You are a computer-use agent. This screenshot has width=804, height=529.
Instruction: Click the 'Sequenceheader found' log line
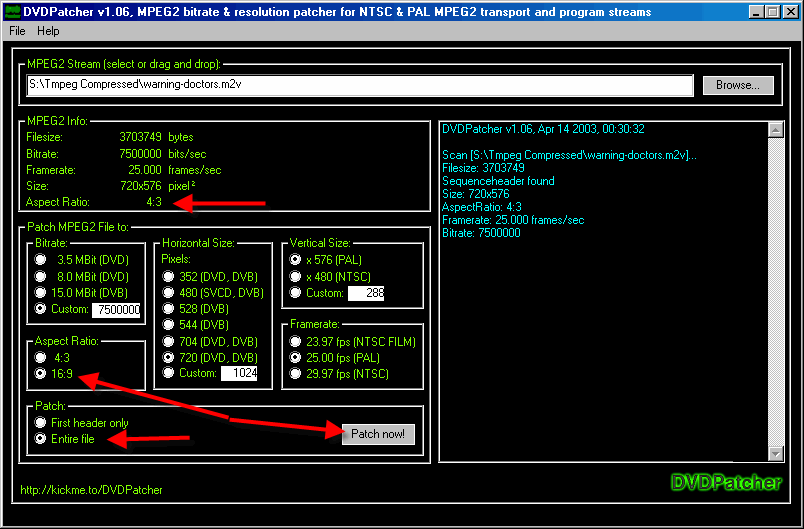pyautogui.click(x=498, y=181)
